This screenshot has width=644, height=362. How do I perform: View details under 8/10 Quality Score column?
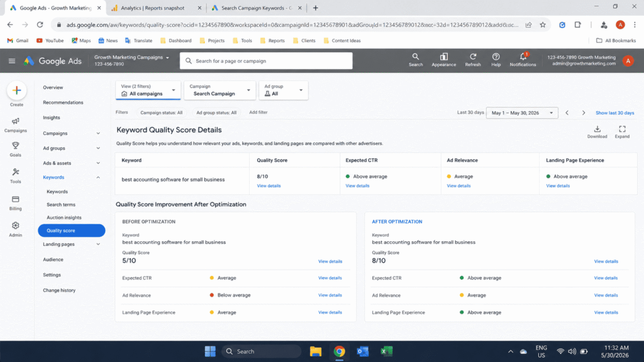point(269,186)
